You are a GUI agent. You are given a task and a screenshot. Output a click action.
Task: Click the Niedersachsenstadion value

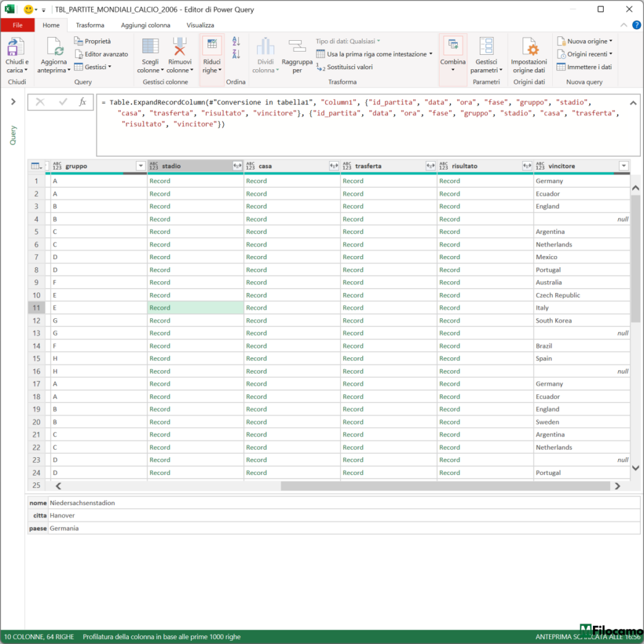point(82,502)
